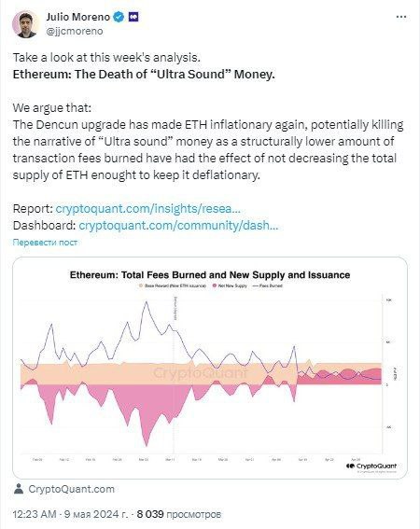Click the 8 039 просмотров view count
The image size is (420, 529).
pos(179,514)
